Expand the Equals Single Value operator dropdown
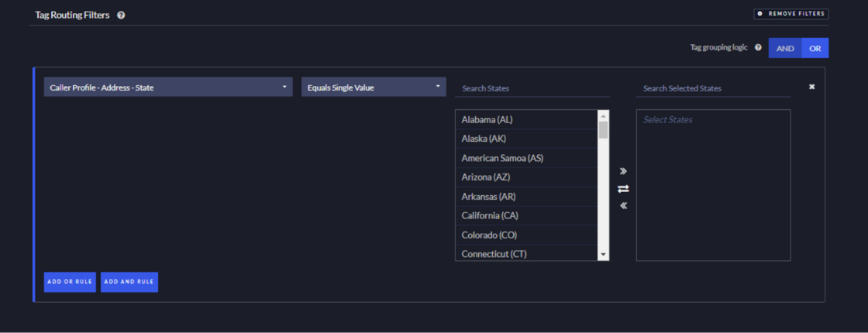Viewport: 868px width, 333px height. pyautogui.click(x=374, y=88)
